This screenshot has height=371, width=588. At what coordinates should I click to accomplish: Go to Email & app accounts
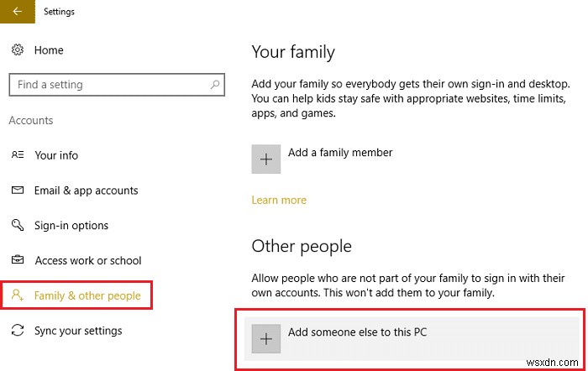coord(86,191)
